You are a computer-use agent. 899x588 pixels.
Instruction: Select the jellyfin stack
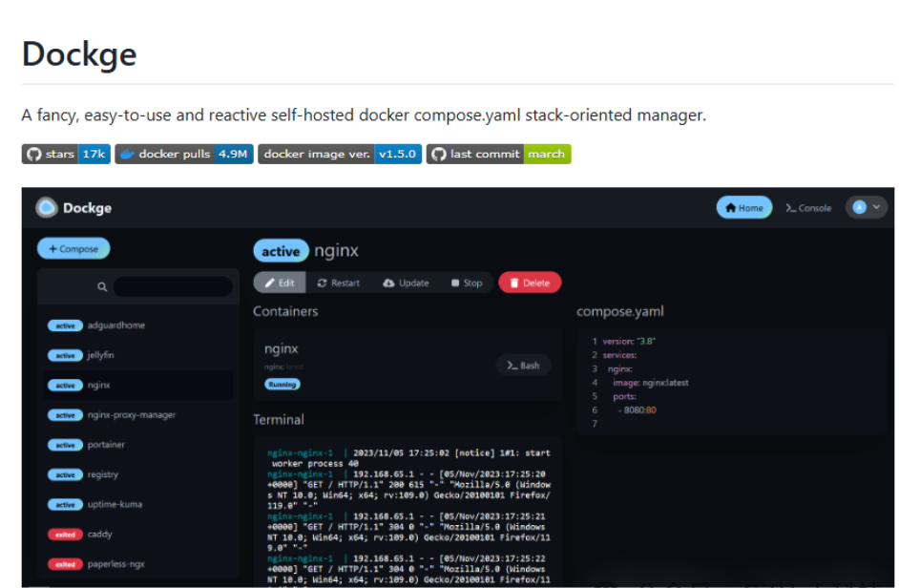[x=138, y=355]
